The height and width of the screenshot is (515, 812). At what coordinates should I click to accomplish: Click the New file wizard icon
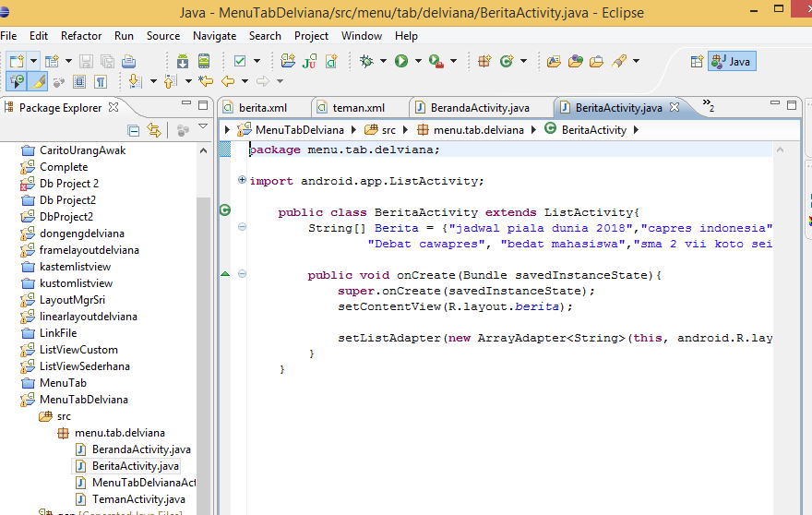point(16,61)
